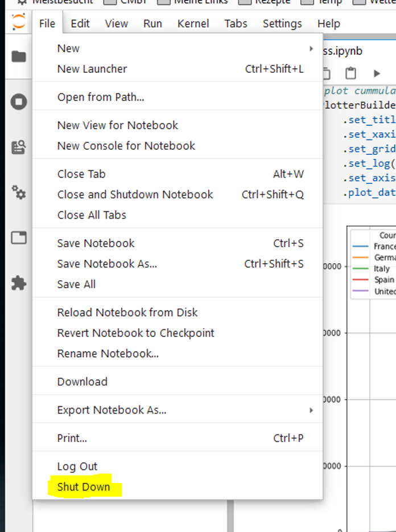Open the Settings menu in menu bar

[x=282, y=24]
